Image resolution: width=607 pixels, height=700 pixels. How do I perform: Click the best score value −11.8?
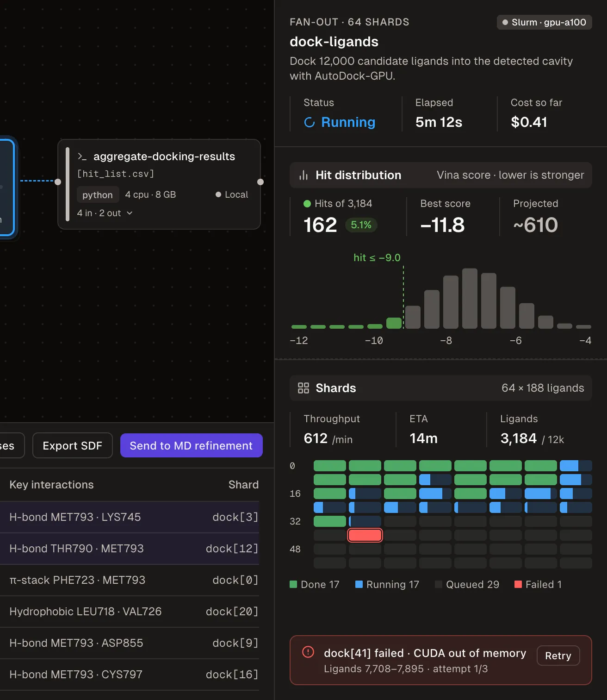(x=442, y=225)
